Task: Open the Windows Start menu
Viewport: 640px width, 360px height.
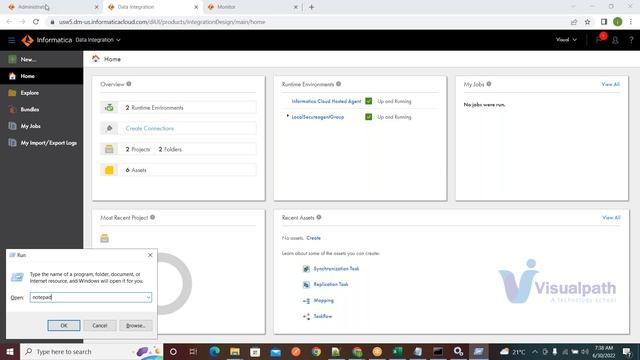Action: click(10, 351)
